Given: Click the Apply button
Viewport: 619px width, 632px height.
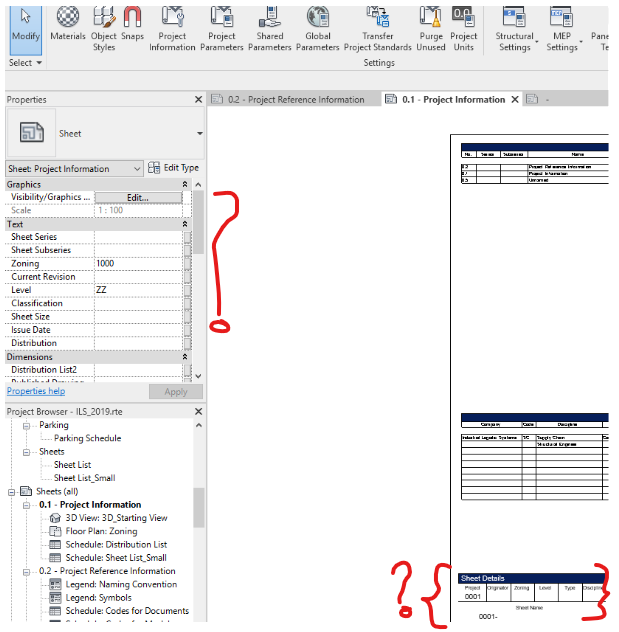Looking at the screenshot, I should click(x=176, y=391).
